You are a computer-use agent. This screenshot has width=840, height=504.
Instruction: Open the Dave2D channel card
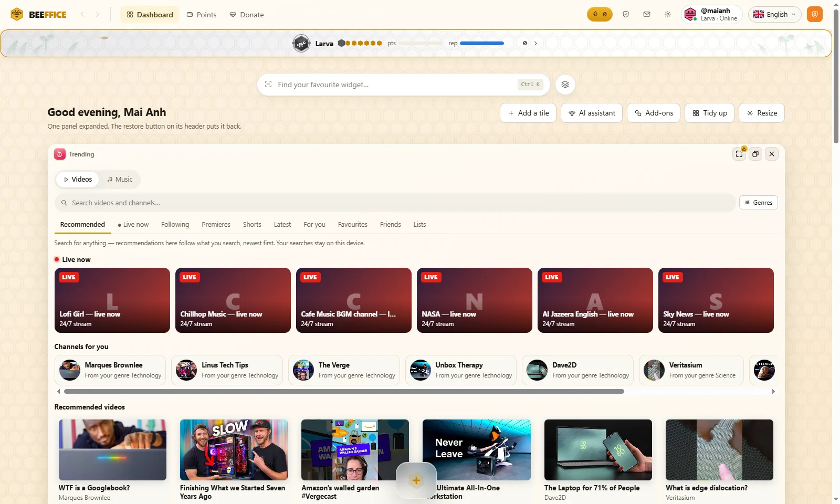tap(577, 370)
